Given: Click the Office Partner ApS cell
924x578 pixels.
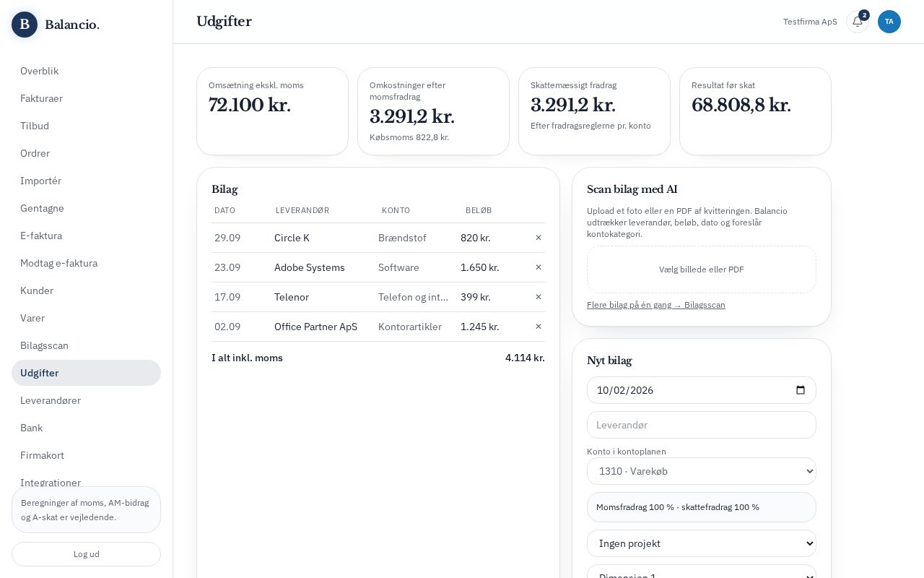Looking at the screenshot, I should pos(315,327).
